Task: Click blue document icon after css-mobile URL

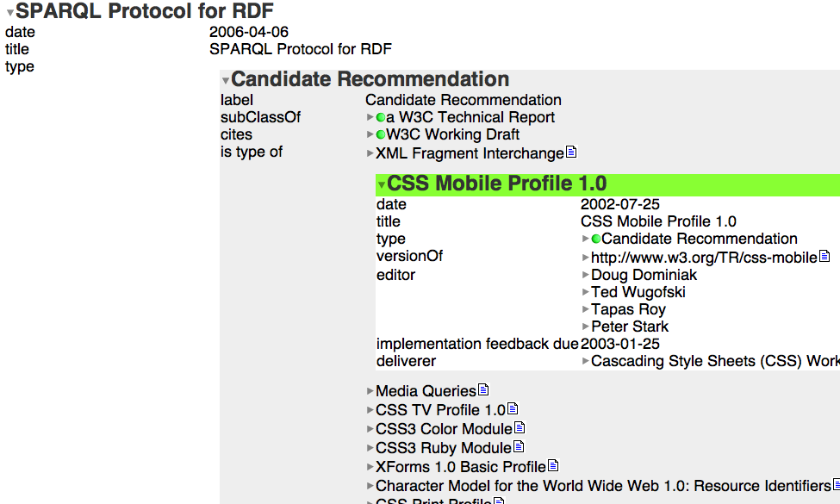Action: 824,257
